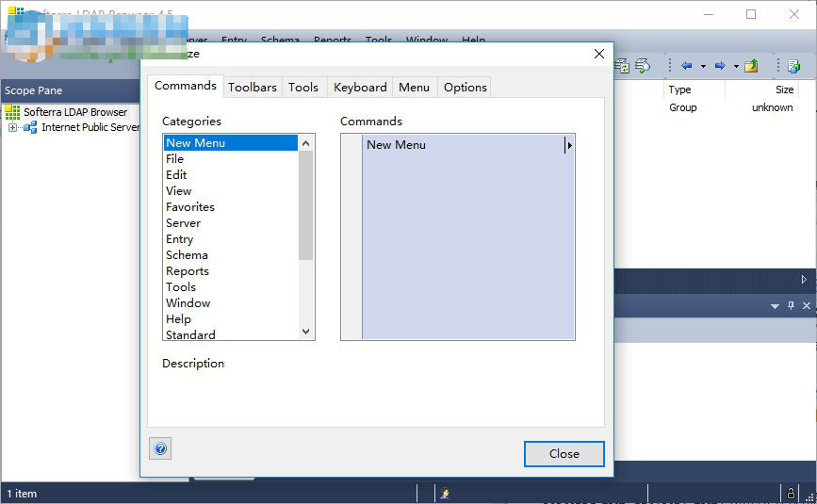This screenshot has width=817, height=504.
Task: Click the blue Forward arrow toolbar icon
Action: click(x=720, y=66)
